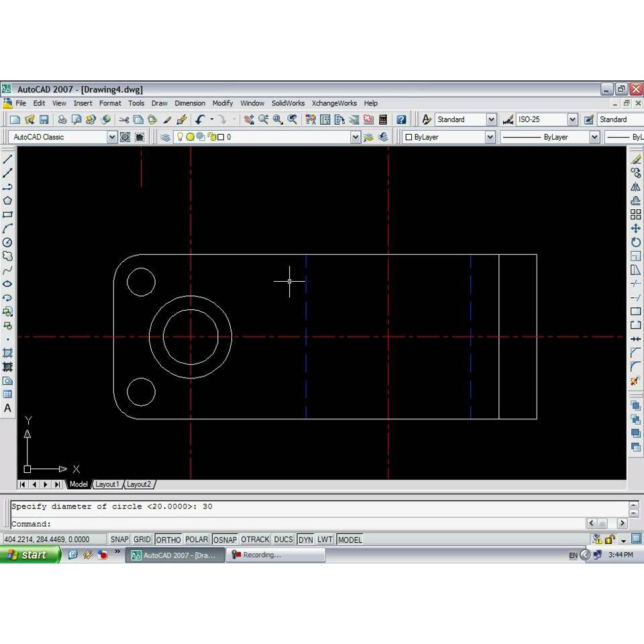Toggle ORTHO mode in status bar

click(168, 539)
